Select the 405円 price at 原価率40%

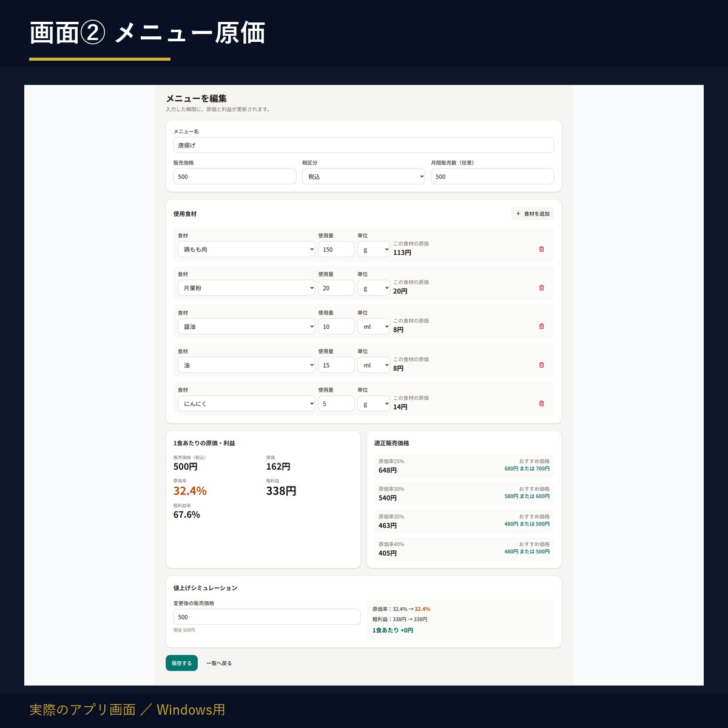pyautogui.click(x=388, y=553)
